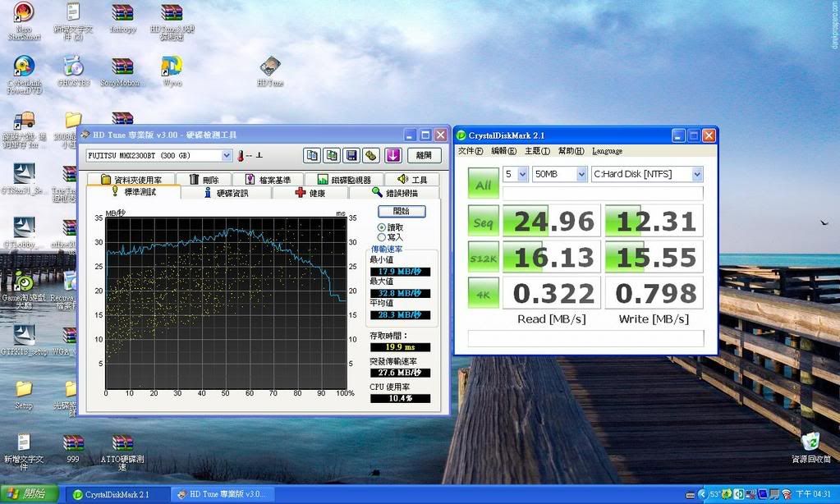Run the 4K test button
Image resolution: width=840 pixels, height=504 pixels.
pos(483,292)
